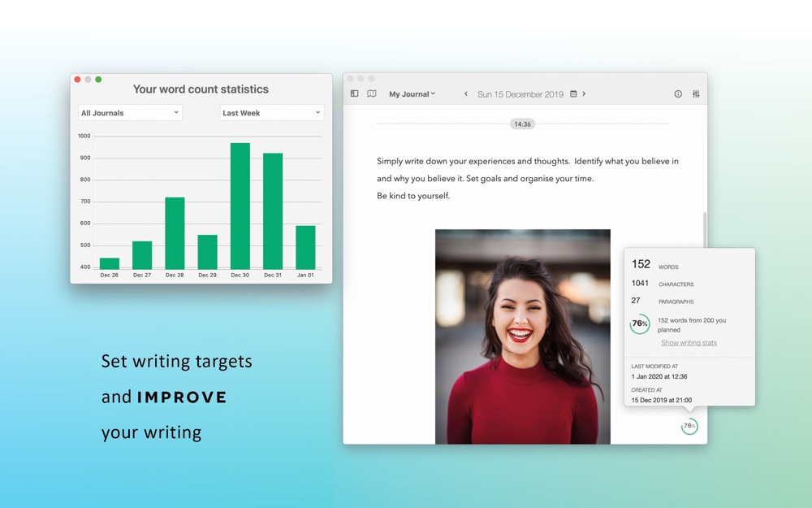Click the '152' words count value
This screenshot has height=508, width=812.
(x=641, y=264)
